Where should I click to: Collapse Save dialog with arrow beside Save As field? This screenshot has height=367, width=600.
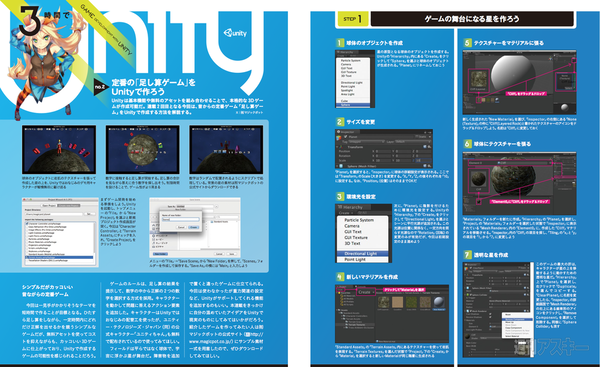216,206
